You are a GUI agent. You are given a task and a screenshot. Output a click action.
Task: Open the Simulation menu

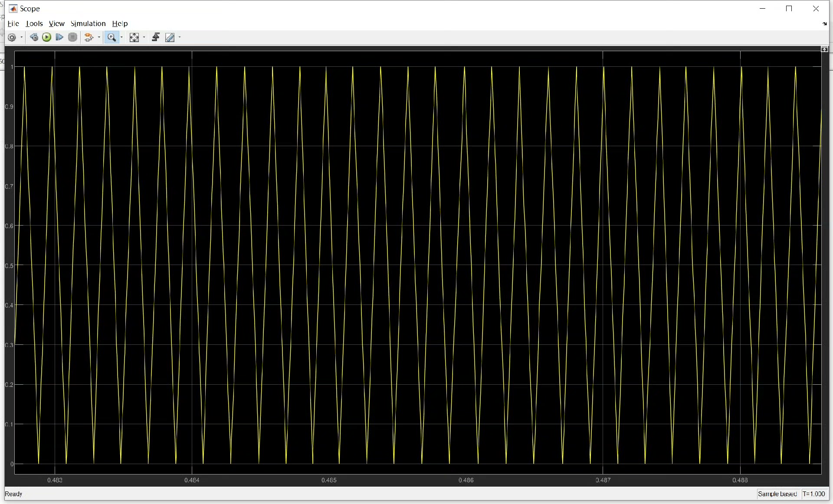pos(88,23)
